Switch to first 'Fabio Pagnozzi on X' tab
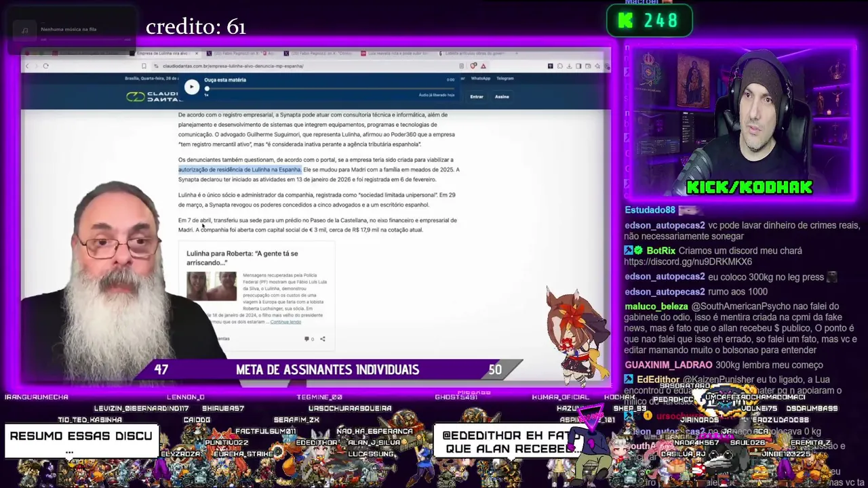The width and height of the screenshot is (868, 488). [x=242, y=53]
